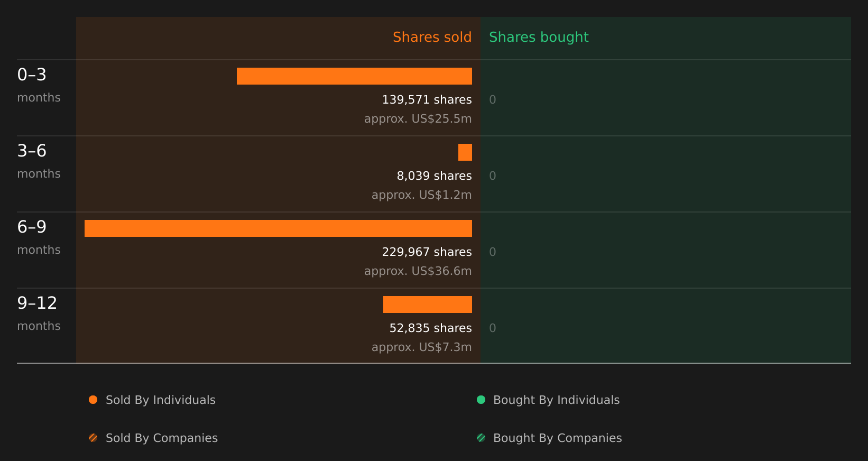Image resolution: width=868 pixels, height=461 pixels.
Task: Click the green Bought By Individuals legend dot
Action: [481, 400]
